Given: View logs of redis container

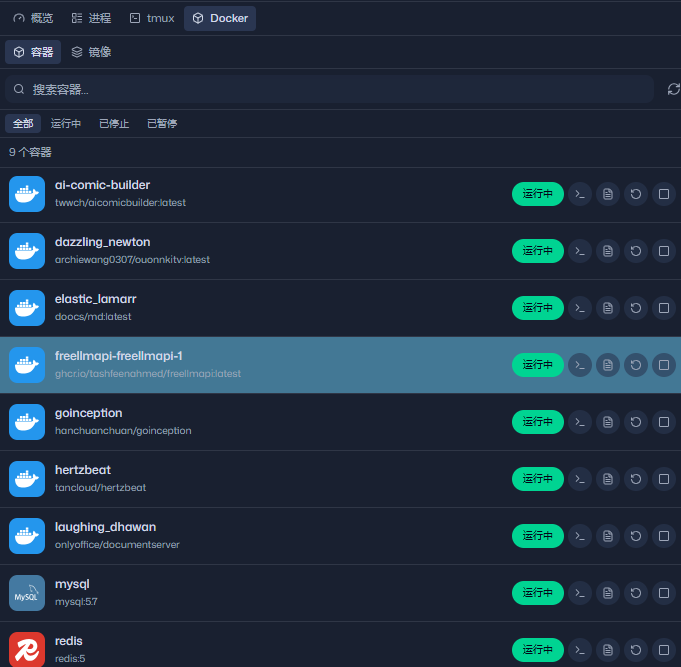Looking at the screenshot, I should click(608, 650).
